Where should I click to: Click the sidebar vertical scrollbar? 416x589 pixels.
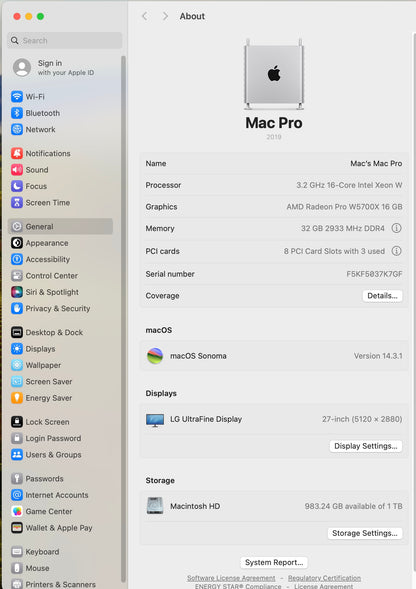123,319
